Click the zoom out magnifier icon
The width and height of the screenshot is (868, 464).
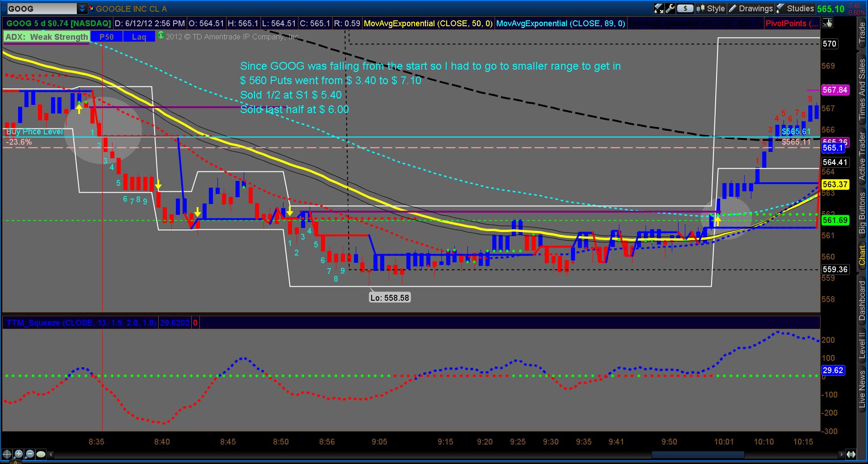(x=29, y=455)
